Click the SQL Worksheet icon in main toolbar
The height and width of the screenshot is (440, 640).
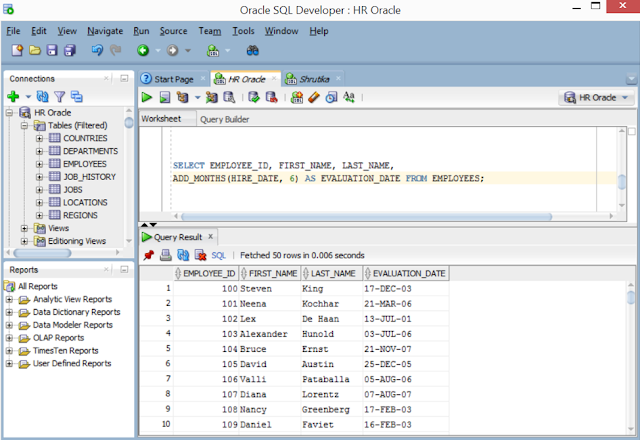(x=213, y=51)
